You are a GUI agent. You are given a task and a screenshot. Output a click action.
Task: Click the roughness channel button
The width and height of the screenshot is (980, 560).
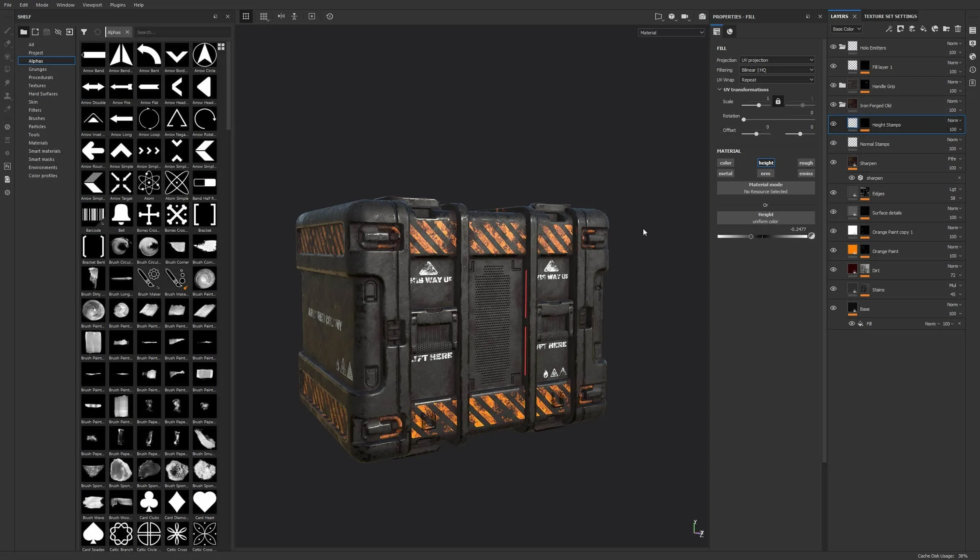click(x=806, y=162)
